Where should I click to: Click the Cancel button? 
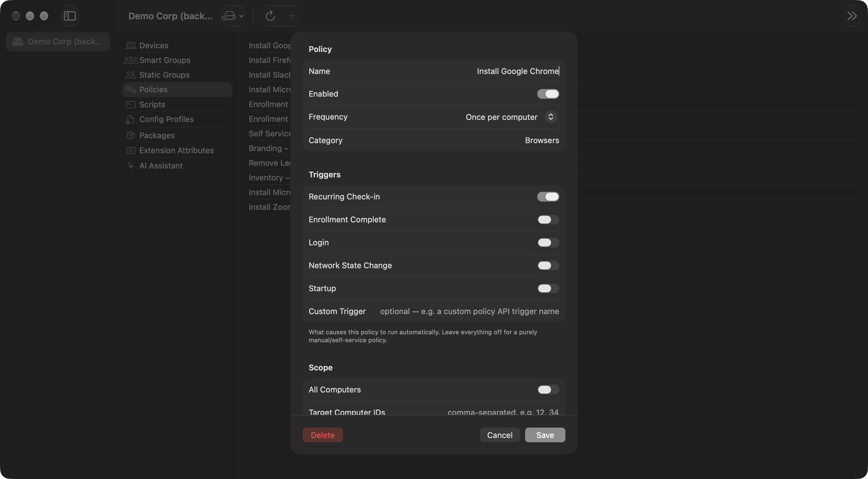tap(499, 435)
